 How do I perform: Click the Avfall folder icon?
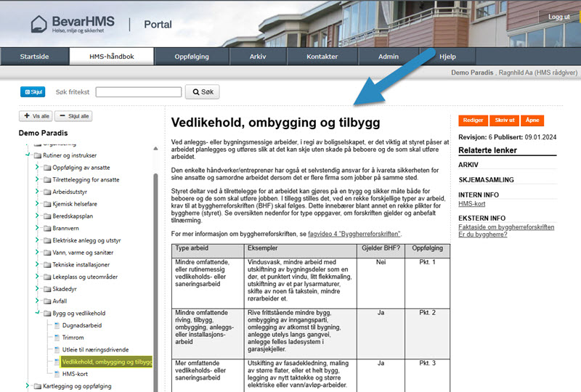click(x=48, y=301)
